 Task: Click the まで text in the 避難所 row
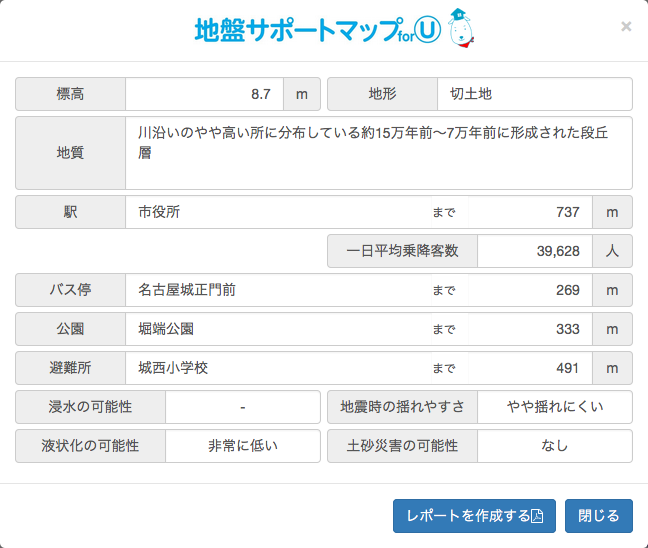click(x=444, y=368)
